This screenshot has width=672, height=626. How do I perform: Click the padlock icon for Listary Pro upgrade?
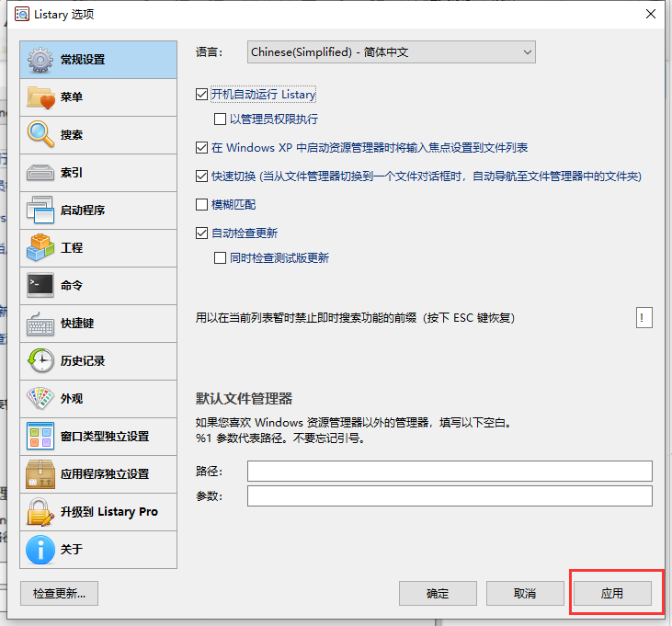pos(40,512)
